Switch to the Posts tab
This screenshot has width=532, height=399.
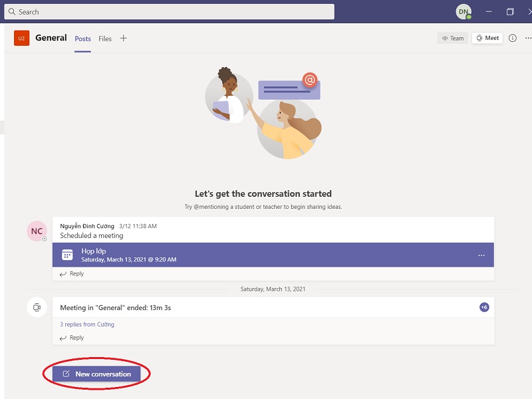point(82,39)
